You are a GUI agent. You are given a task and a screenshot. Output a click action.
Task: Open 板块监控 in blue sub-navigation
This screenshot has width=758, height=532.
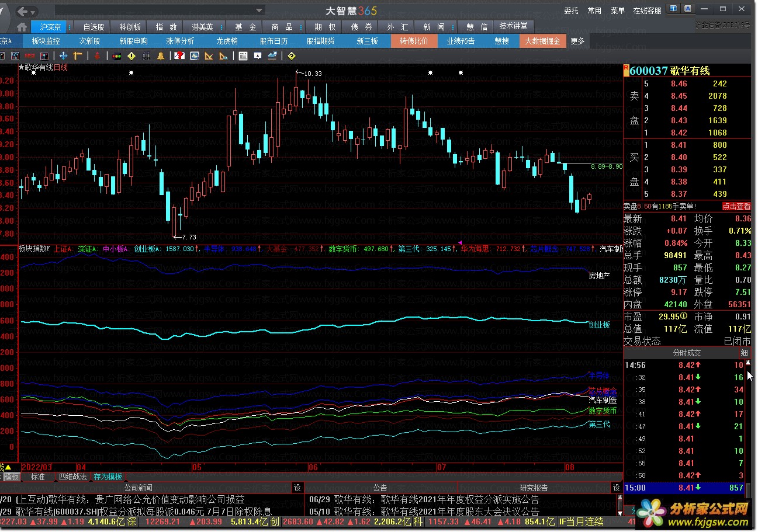click(46, 41)
